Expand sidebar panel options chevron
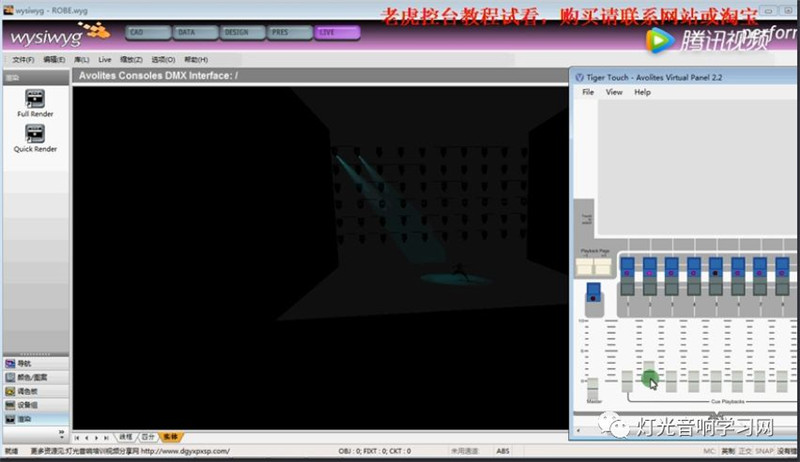 click(x=62, y=433)
